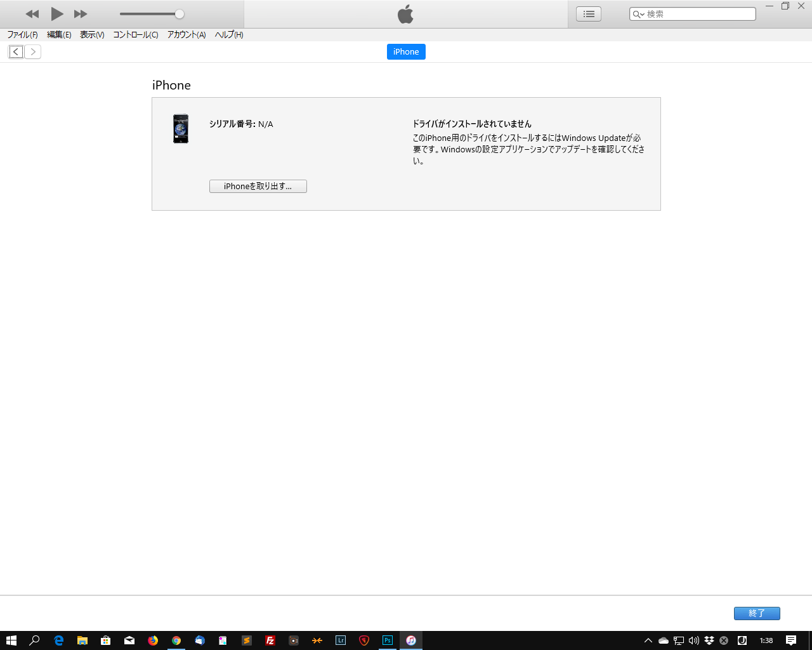The width and height of the screenshot is (812, 650).
Task: Open the list view (Up Next) icon
Action: point(589,14)
